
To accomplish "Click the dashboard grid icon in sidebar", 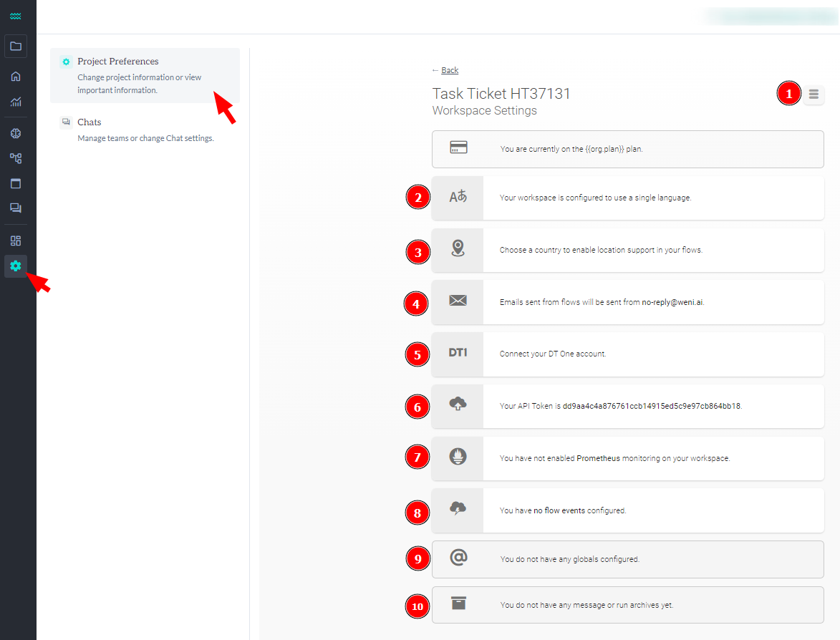I will [x=16, y=241].
